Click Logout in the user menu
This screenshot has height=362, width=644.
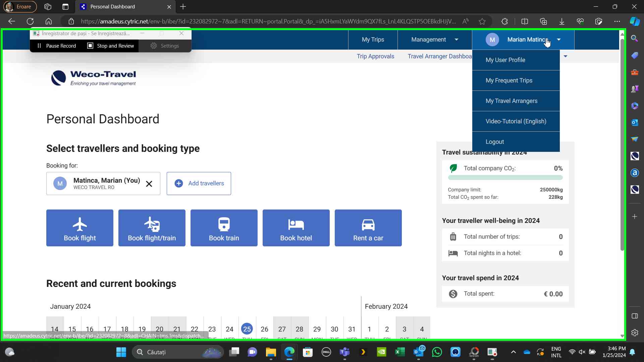[516, 142]
